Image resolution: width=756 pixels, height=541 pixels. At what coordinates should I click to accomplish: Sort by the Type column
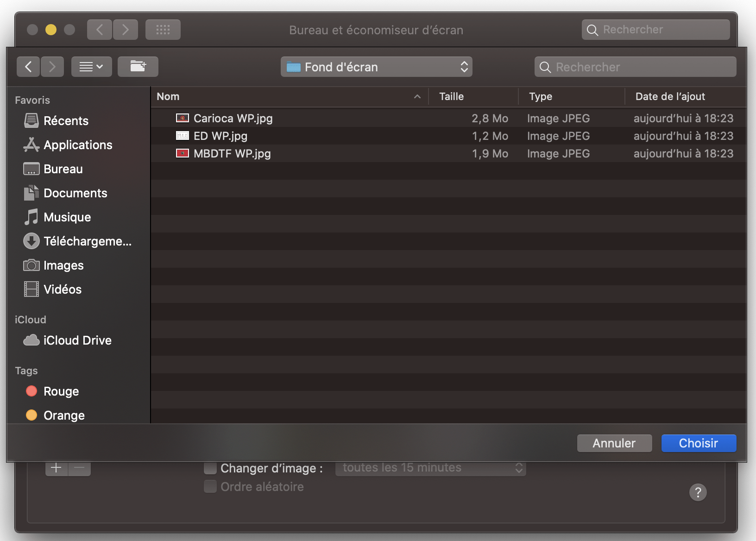(572, 96)
